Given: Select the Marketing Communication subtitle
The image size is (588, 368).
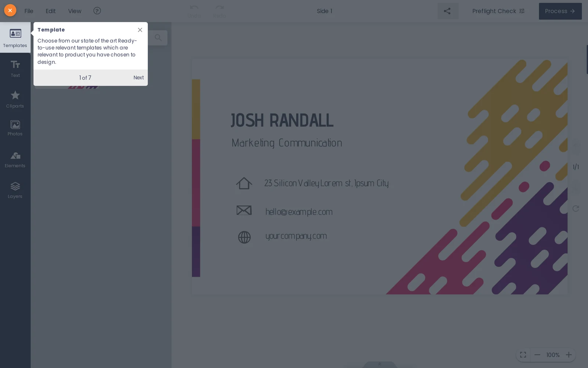Looking at the screenshot, I should [287, 143].
